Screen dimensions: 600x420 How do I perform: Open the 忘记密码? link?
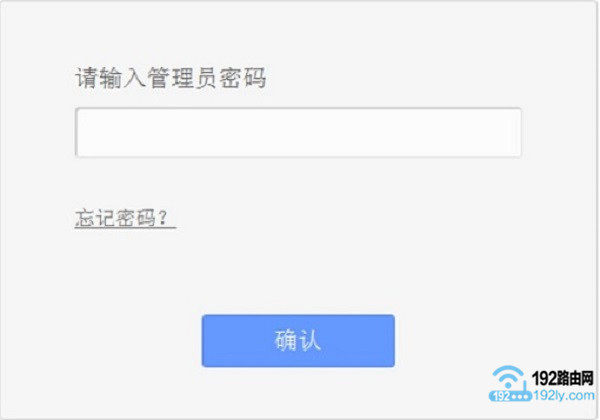tap(125, 218)
